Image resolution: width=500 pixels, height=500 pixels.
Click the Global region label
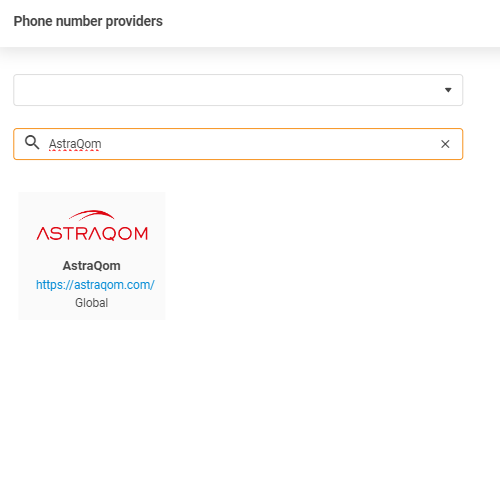pyautogui.click(x=92, y=303)
